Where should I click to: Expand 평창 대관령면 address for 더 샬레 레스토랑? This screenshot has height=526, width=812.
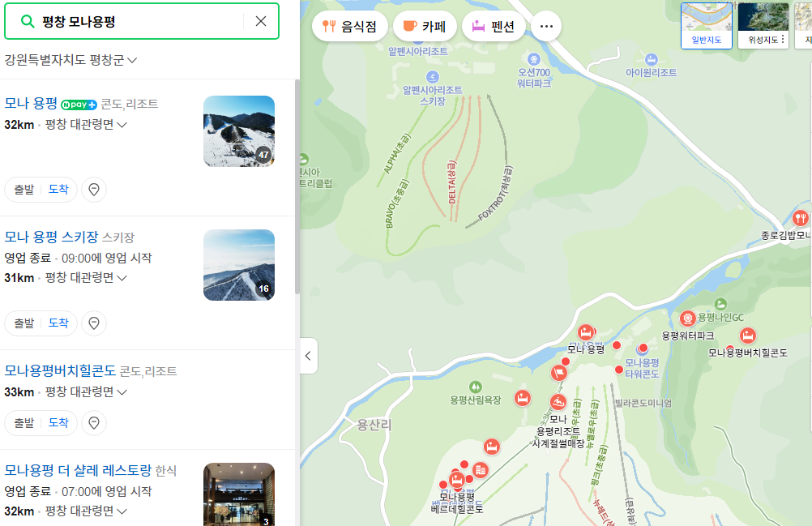pos(86,511)
